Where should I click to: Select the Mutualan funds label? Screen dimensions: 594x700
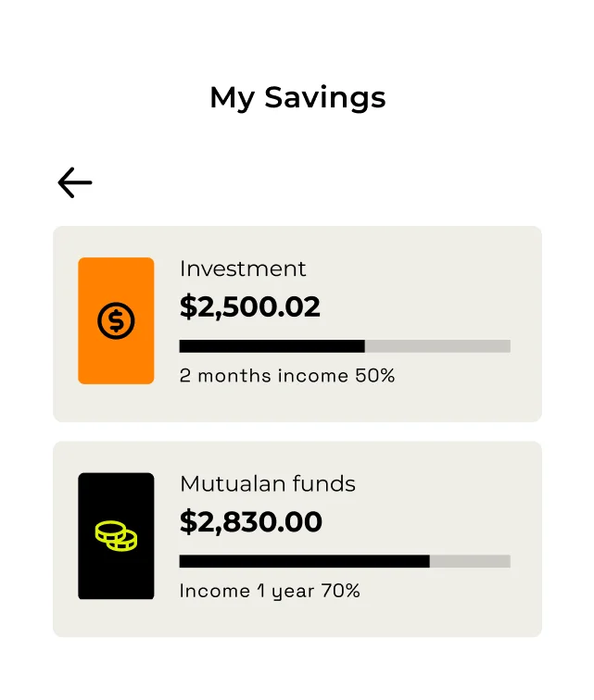tap(267, 483)
